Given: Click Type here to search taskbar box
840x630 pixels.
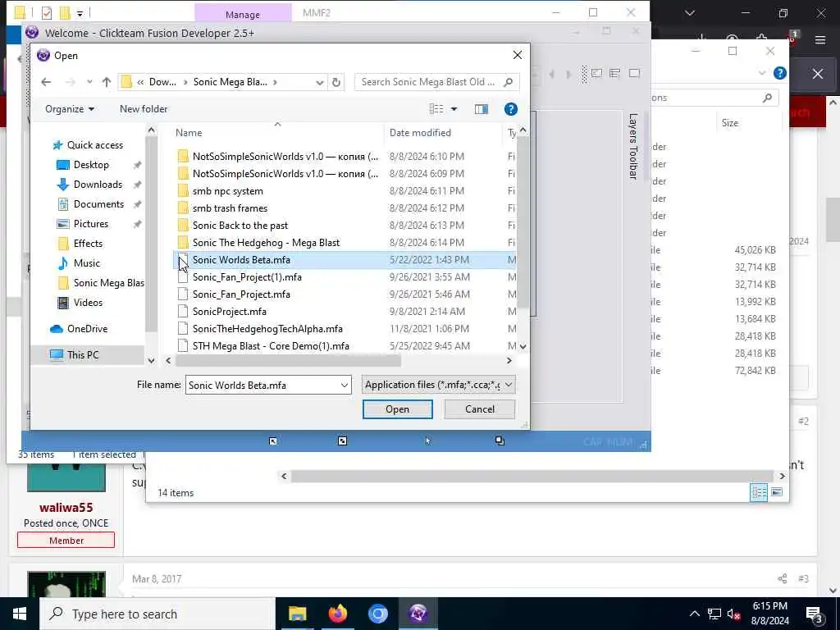Looking at the screenshot, I should coord(157,614).
